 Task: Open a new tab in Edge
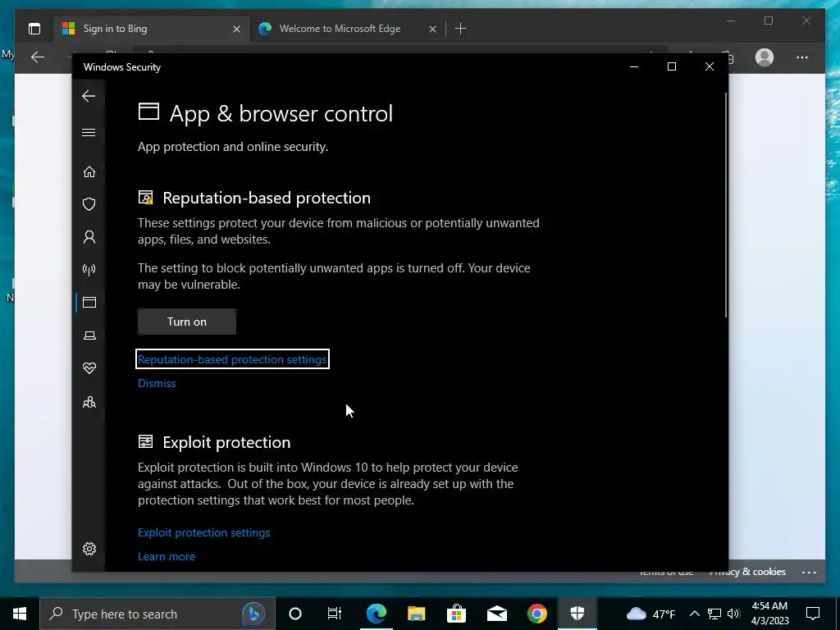460,29
